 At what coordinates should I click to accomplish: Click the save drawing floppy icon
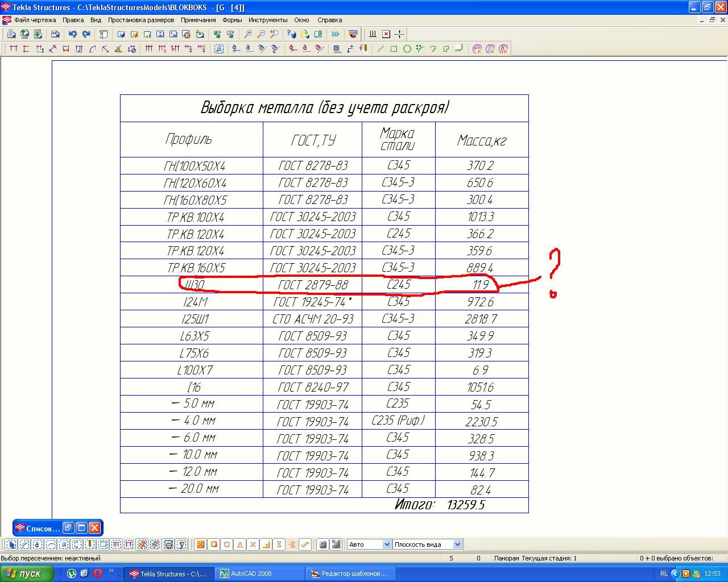tap(55, 34)
